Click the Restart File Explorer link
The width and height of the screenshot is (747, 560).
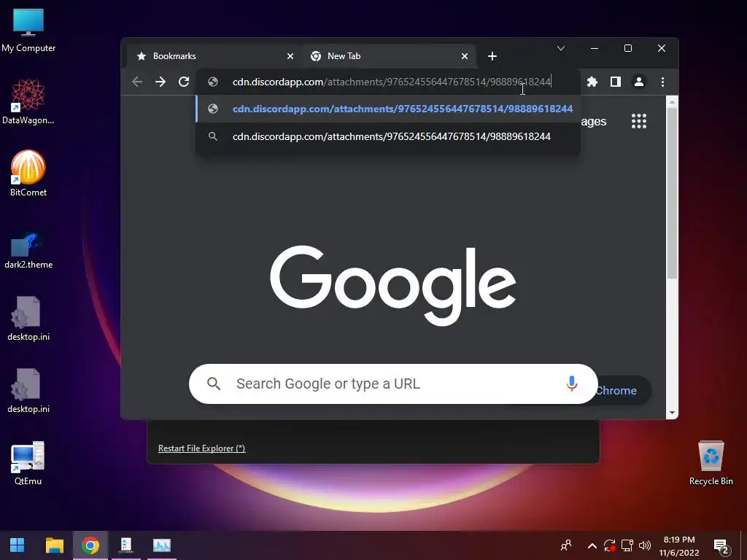tap(201, 448)
